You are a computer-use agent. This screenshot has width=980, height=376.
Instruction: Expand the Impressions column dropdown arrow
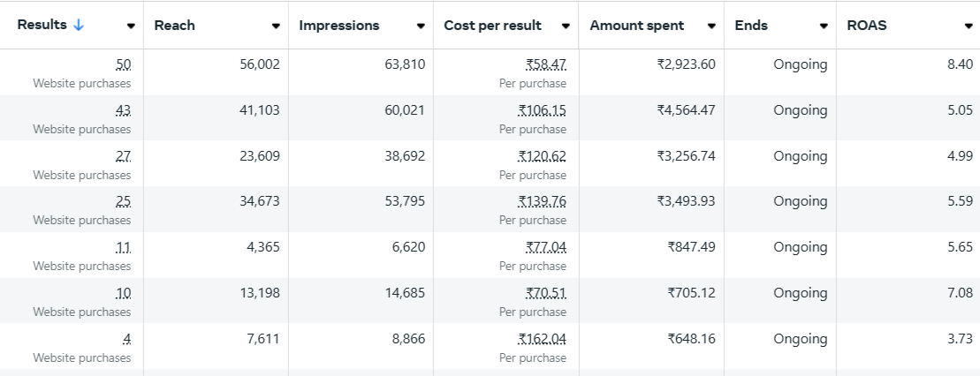click(421, 26)
